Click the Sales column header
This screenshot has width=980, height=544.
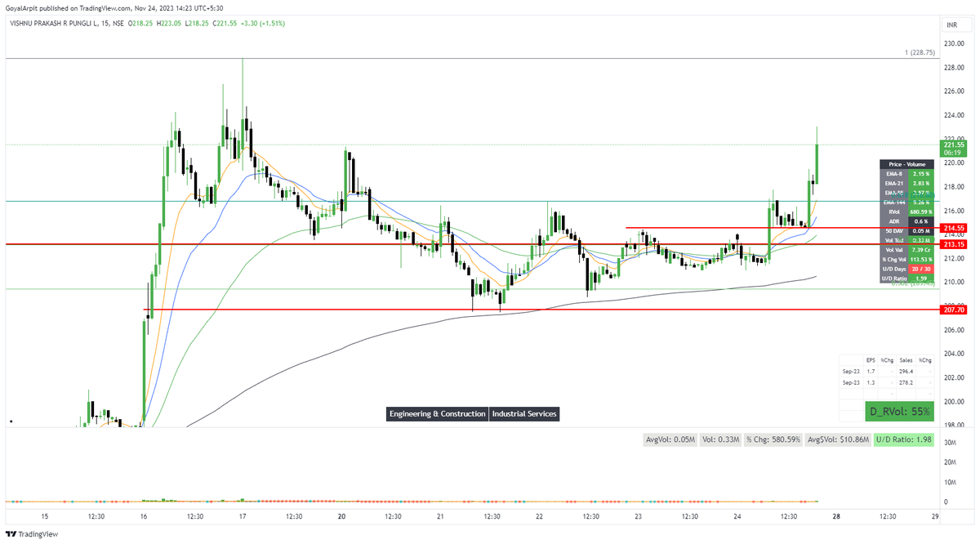(906, 359)
